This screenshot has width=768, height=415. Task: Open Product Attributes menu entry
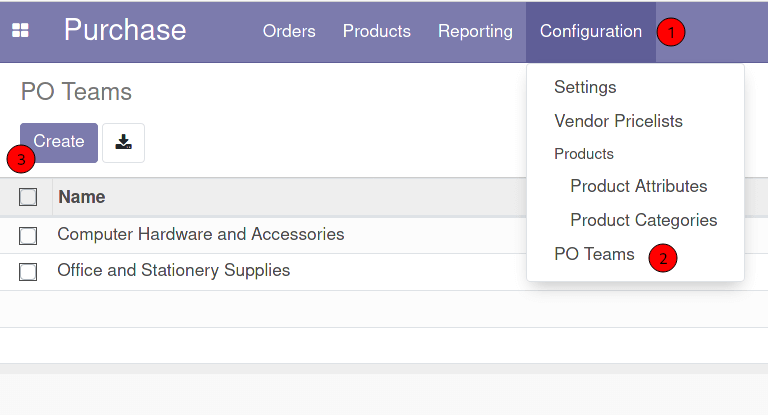(x=638, y=186)
